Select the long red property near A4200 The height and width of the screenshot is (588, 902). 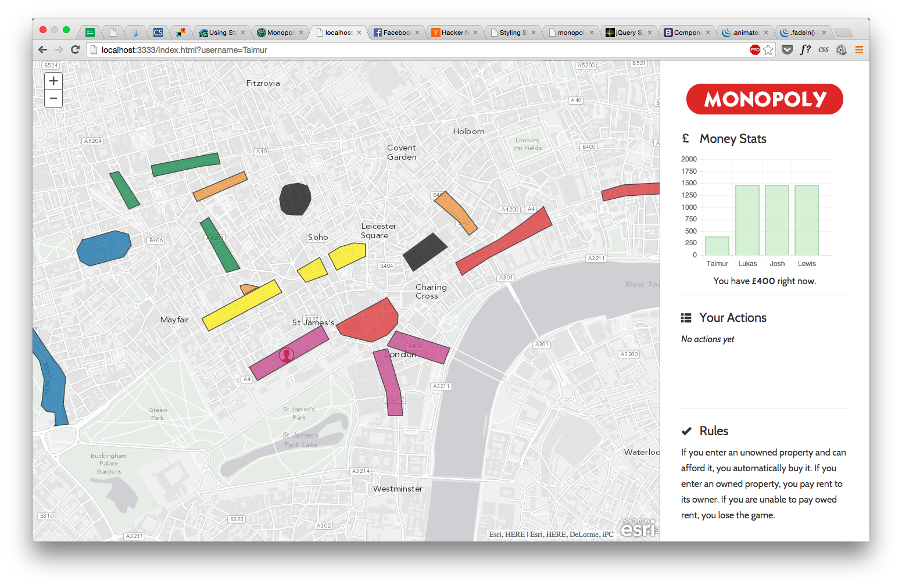point(503,241)
